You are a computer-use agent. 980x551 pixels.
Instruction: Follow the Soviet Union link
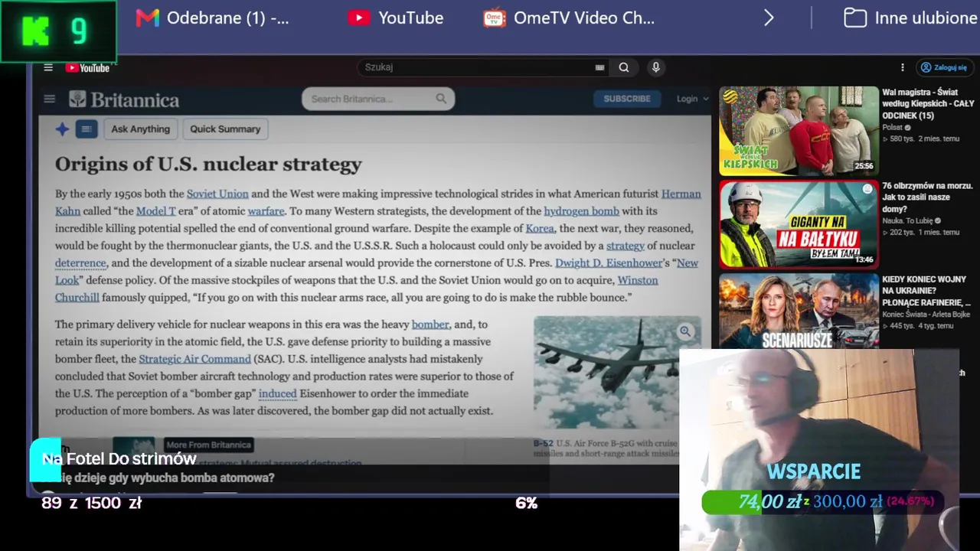tap(217, 194)
